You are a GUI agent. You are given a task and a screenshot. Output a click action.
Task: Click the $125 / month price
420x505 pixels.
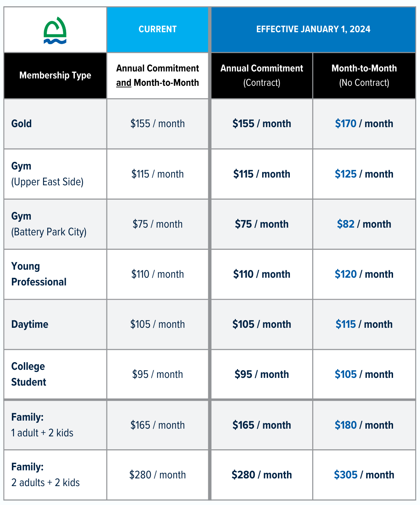click(x=364, y=174)
